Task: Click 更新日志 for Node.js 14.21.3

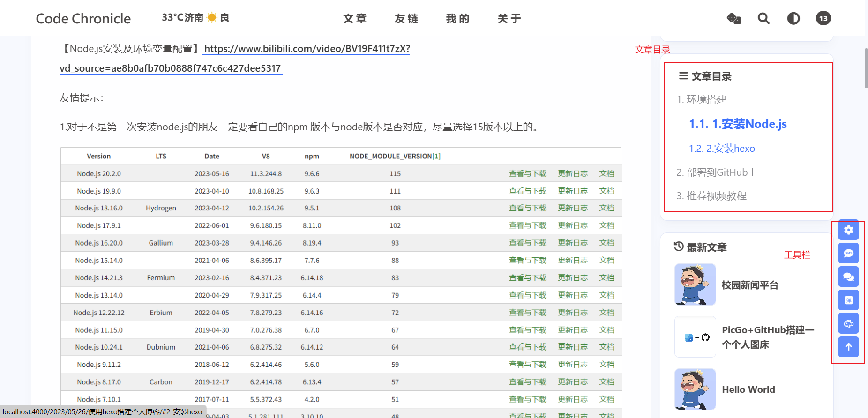Action: [x=573, y=278]
